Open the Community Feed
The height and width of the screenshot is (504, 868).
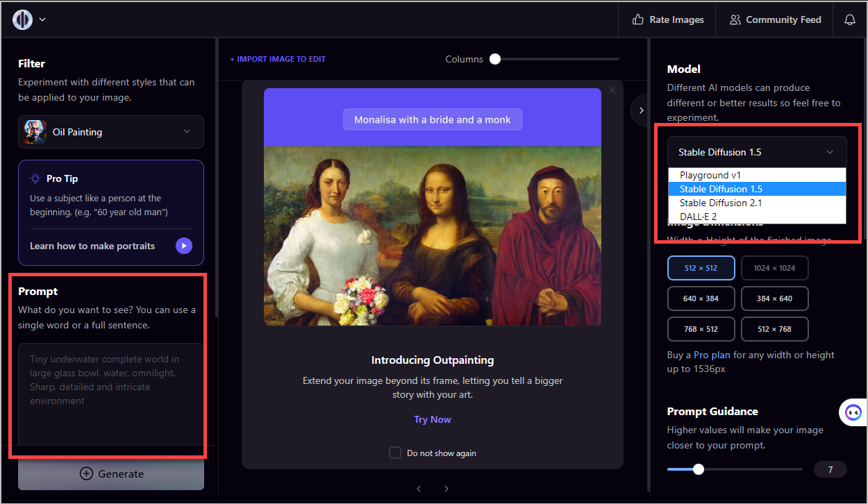coord(775,19)
